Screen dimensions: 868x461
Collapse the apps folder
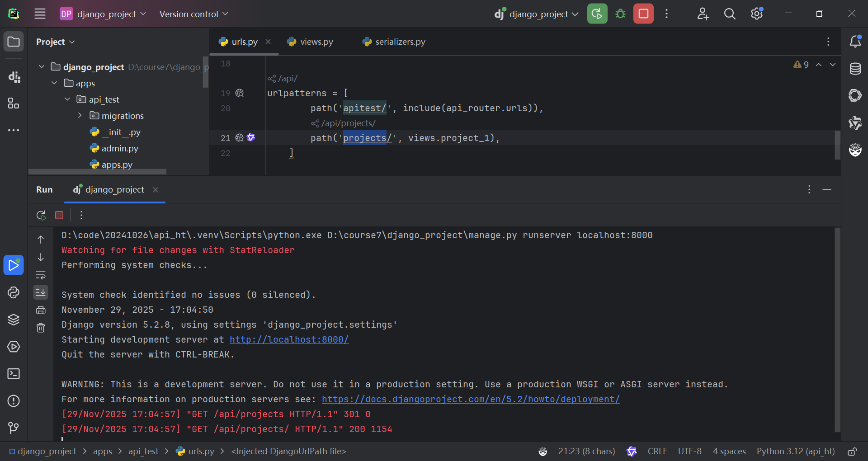(x=54, y=83)
